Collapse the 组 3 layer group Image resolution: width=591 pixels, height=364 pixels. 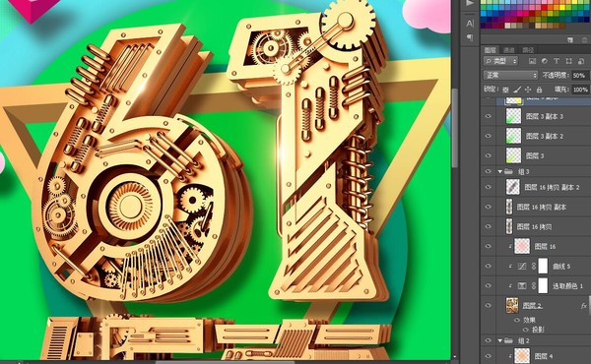[500, 171]
